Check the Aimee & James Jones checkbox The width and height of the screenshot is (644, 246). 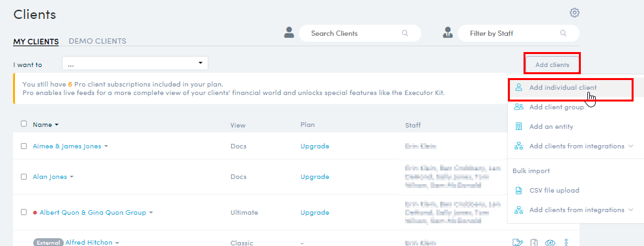coord(24,146)
